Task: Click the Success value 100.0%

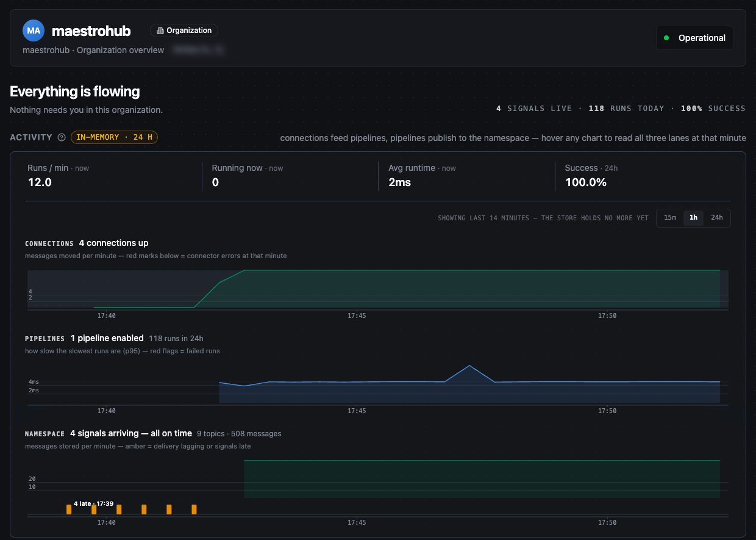Action: click(x=586, y=182)
